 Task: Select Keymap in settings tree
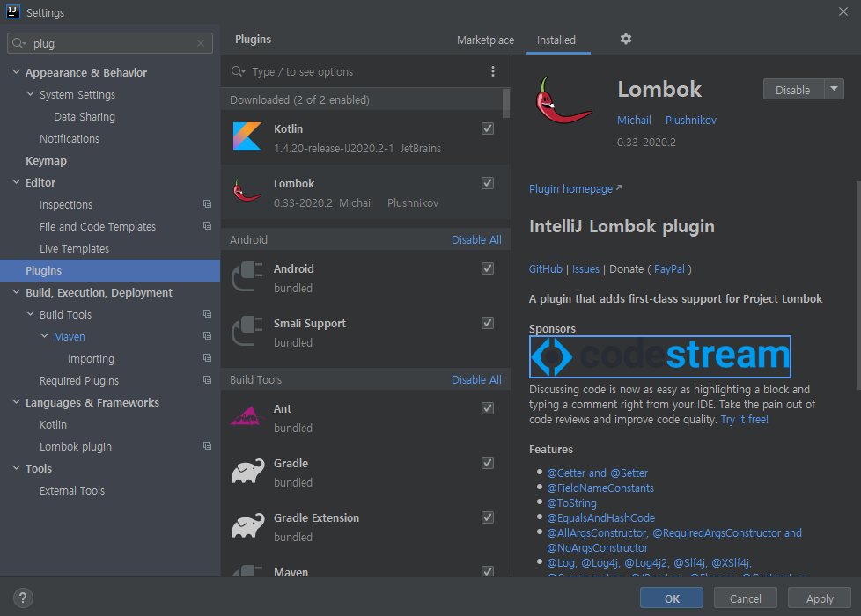tap(46, 161)
